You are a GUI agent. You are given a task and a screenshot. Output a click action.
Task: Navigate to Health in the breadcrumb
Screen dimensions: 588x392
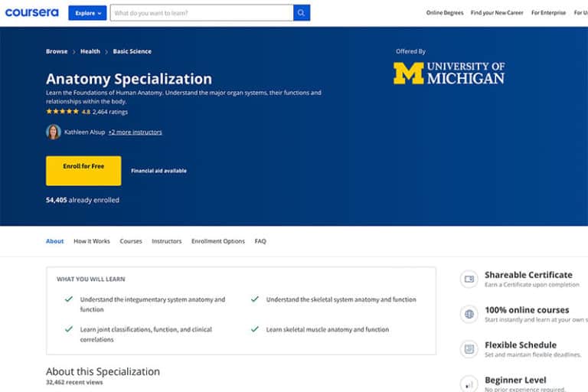coord(90,51)
